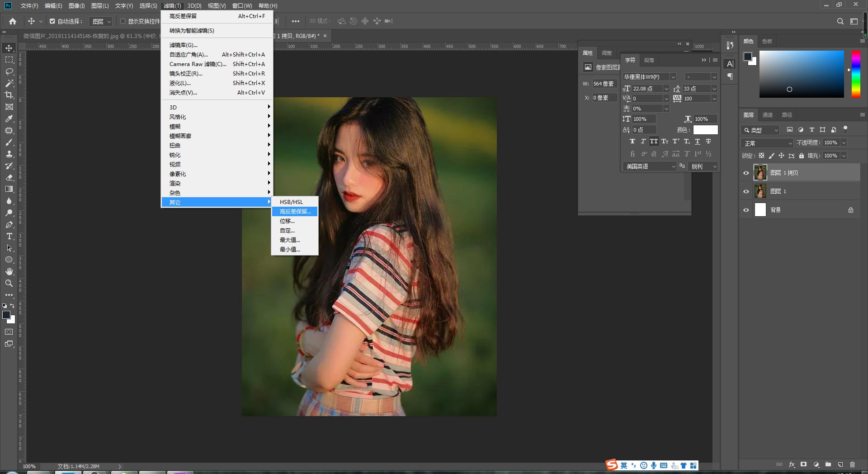Select the Hand tool
Image resolution: width=868 pixels, height=474 pixels.
(x=9, y=271)
